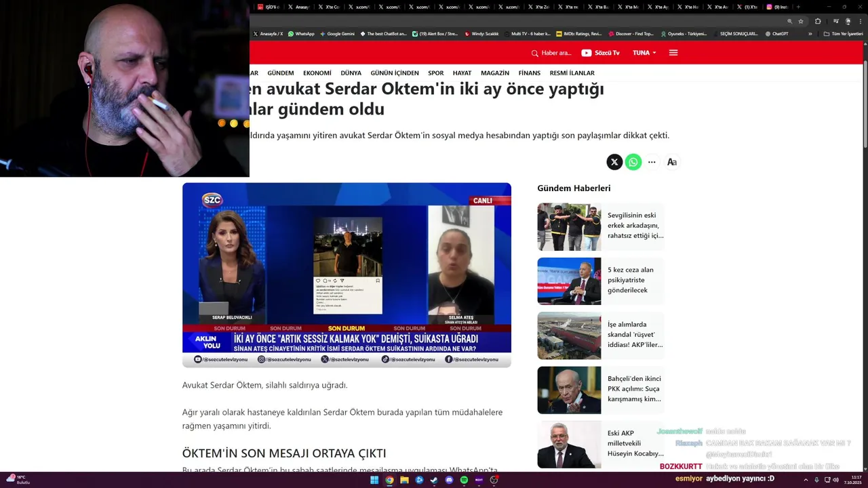
Task: Open a new browser tab (plus)
Action: 800,7
